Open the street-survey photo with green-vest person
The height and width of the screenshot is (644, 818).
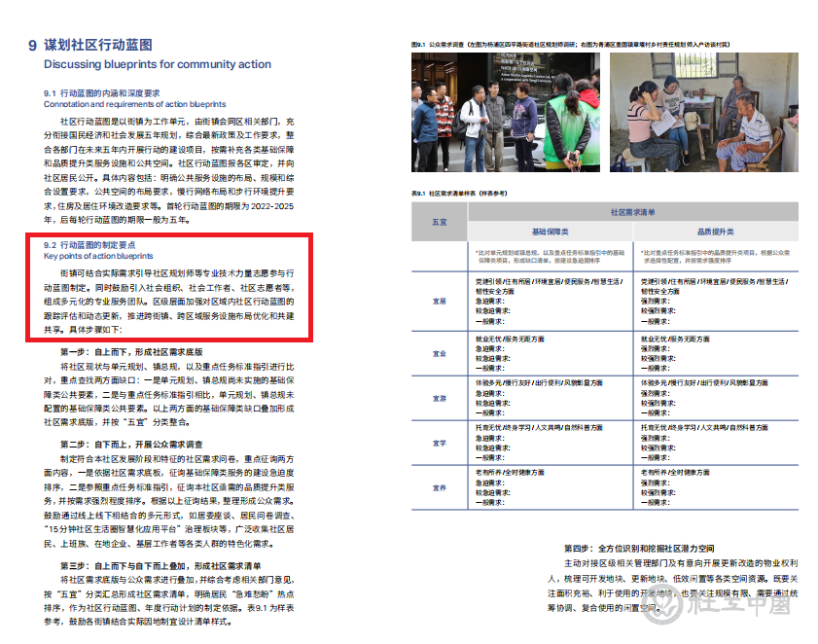pyautogui.click(x=506, y=112)
